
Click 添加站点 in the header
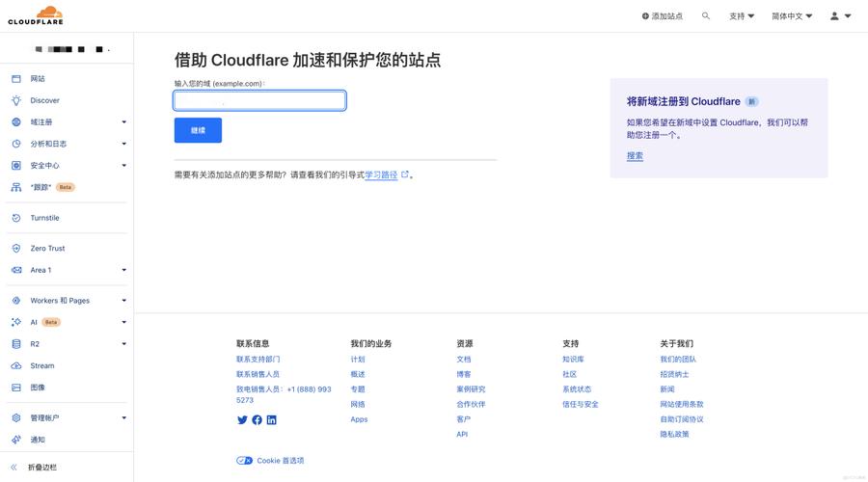[x=662, y=16]
